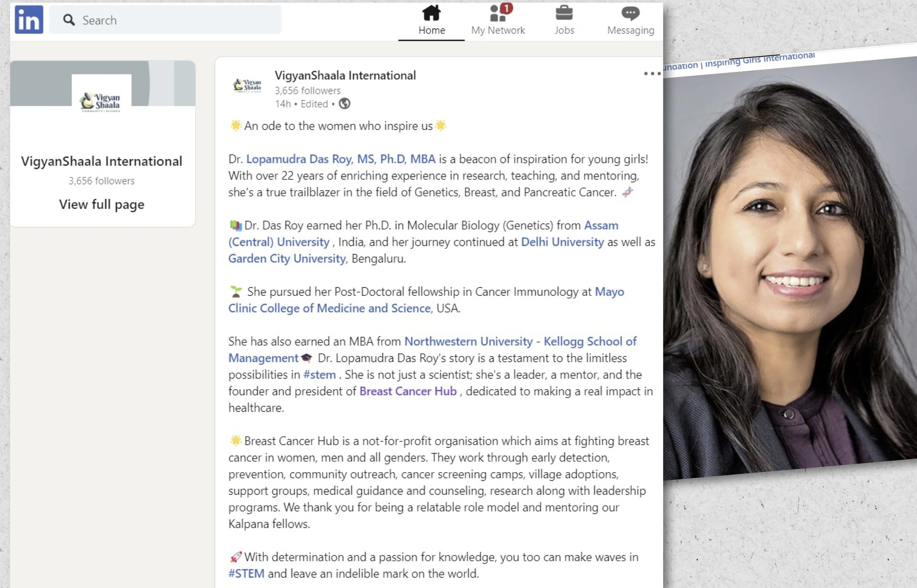Viewport: 917px width, 588px height.
Task: Click VigyanShaala International post author name
Action: coord(345,76)
